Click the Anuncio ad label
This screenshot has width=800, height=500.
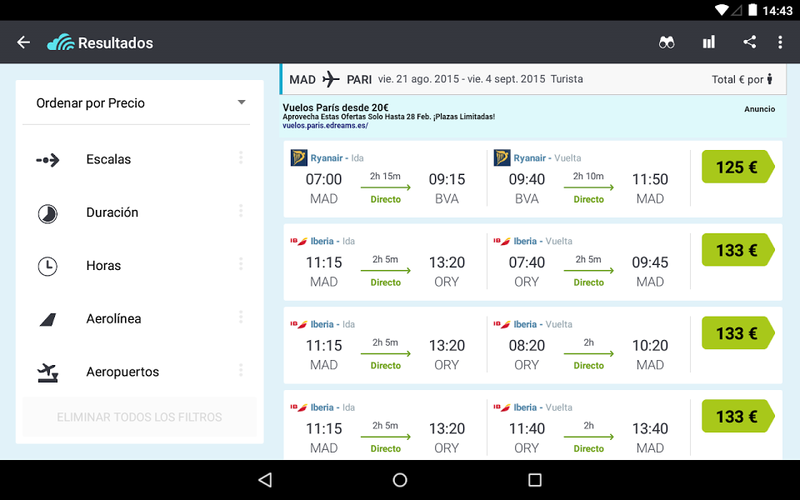[x=759, y=109]
